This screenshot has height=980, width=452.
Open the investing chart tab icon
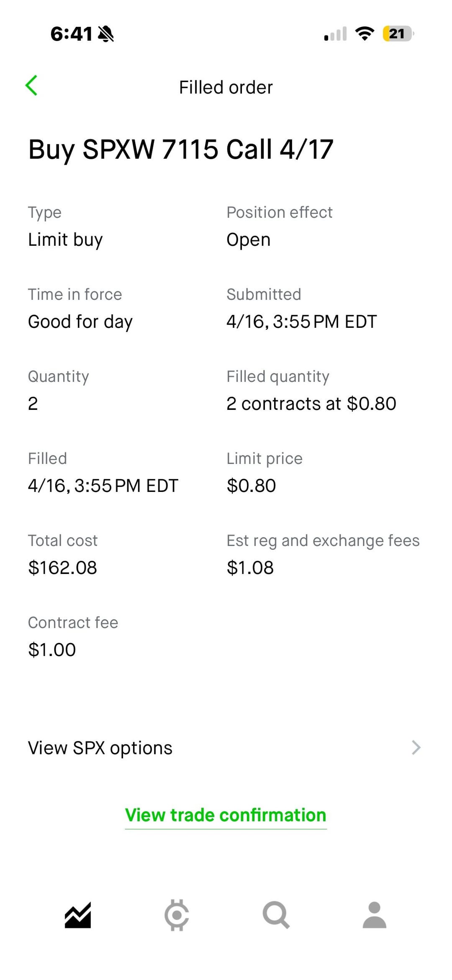(x=78, y=915)
